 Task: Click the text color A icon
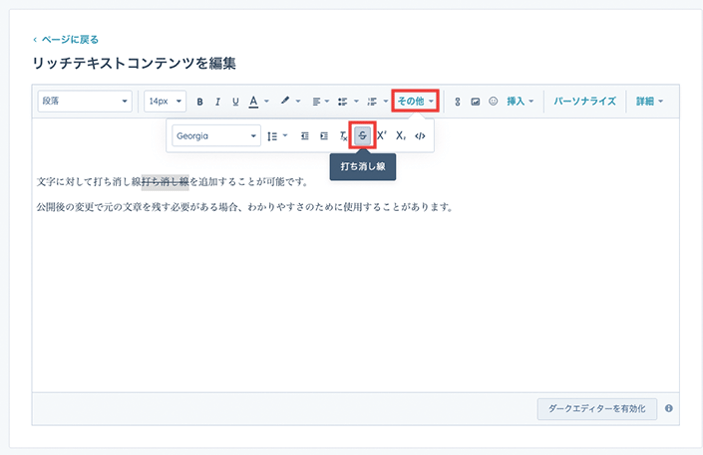coord(253,102)
